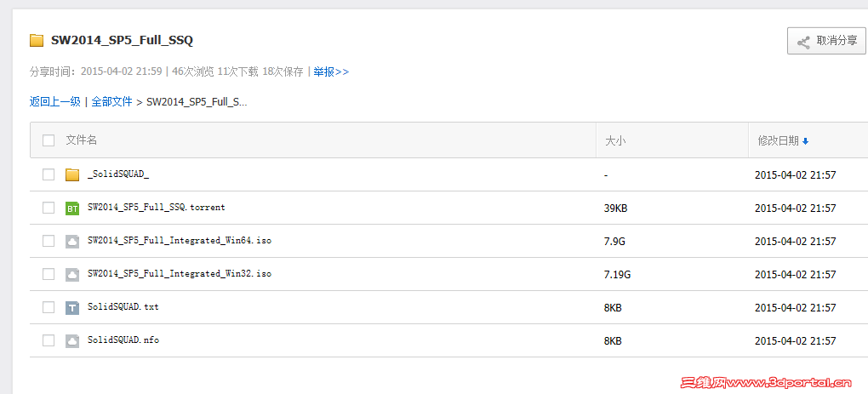This screenshot has height=394, width=868.
Task: Click the modified date of SolidSQUAD.nfo
Action: pos(795,341)
